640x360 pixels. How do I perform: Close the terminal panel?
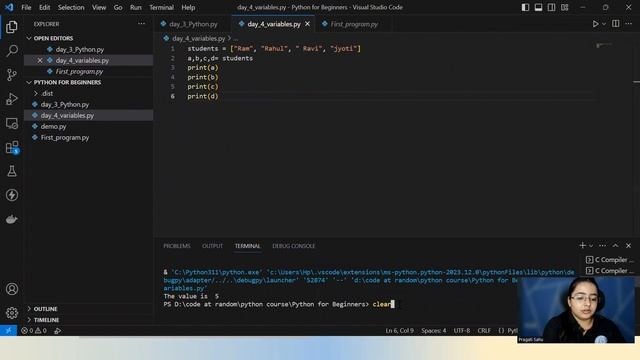coord(629,245)
